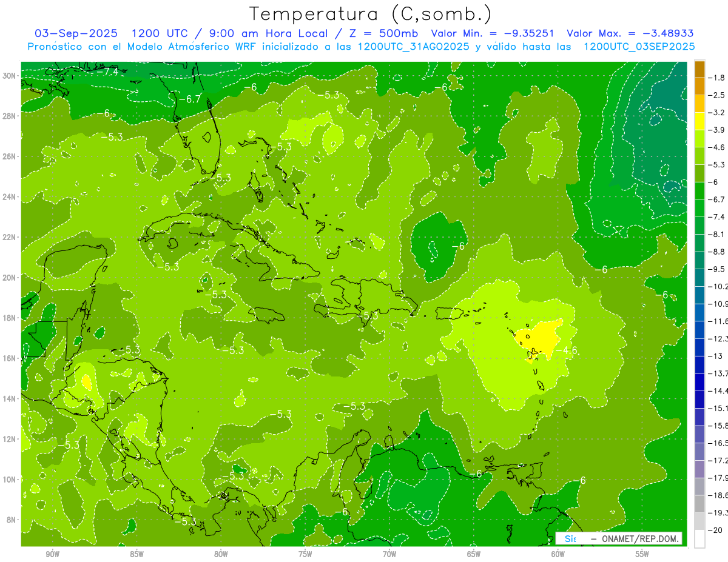728x562 pixels.
Task: Click the '-8.1' color bar label
Action: (x=717, y=234)
